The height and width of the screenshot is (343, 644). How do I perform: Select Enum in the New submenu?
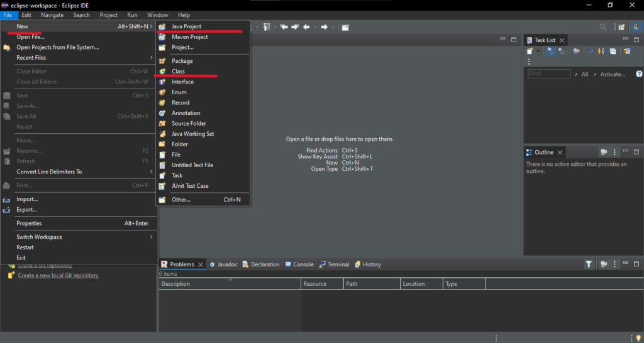coord(203,92)
